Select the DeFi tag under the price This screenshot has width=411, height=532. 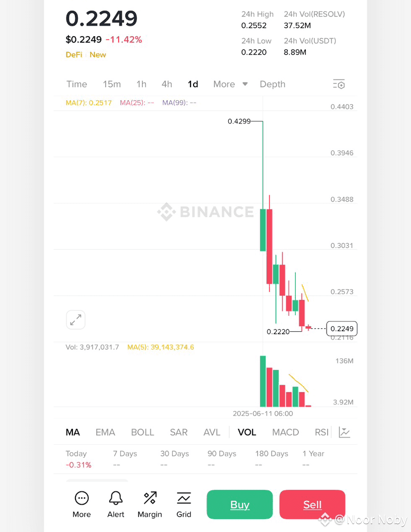(x=73, y=55)
